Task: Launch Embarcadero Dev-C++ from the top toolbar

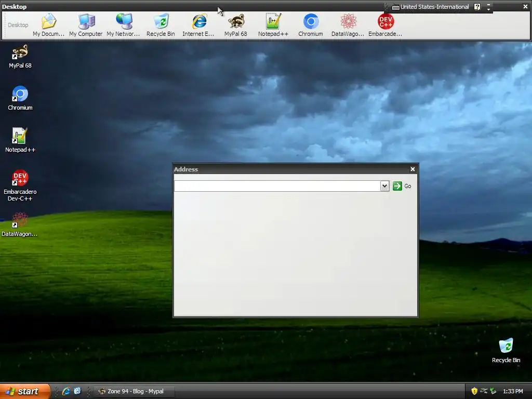Action: (385, 25)
